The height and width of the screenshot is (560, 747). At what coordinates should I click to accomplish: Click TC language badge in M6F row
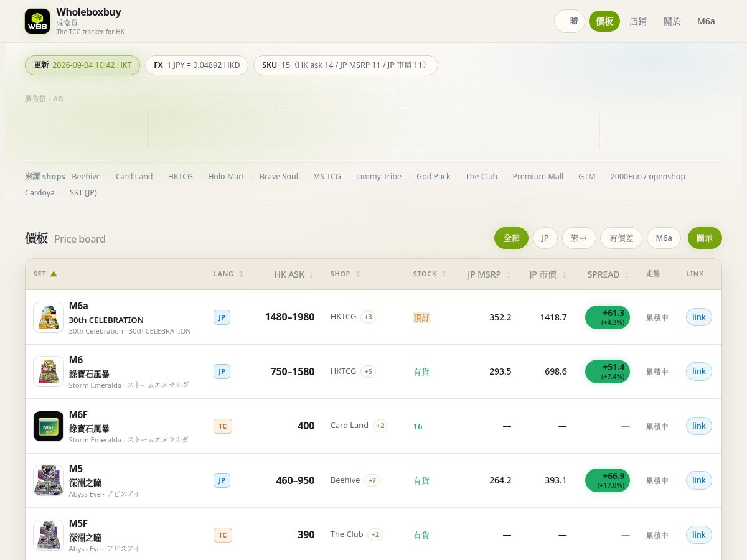[x=222, y=426]
